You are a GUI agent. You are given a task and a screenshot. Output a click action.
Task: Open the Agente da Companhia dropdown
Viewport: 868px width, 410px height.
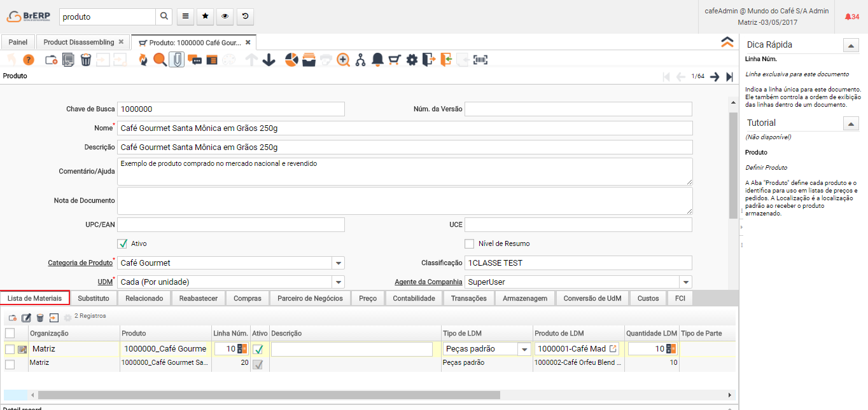pyautogui.click(x=685, y=282)
